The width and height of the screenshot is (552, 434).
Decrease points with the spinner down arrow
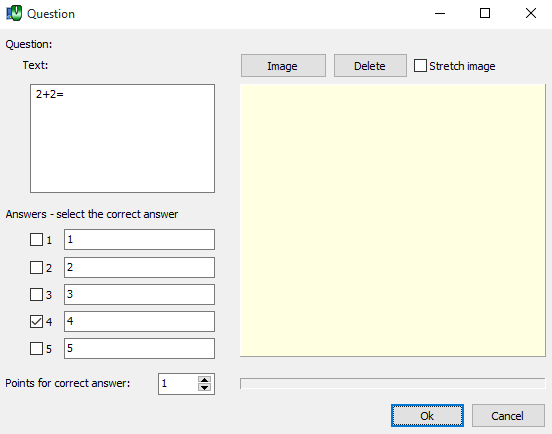(204, 388)
